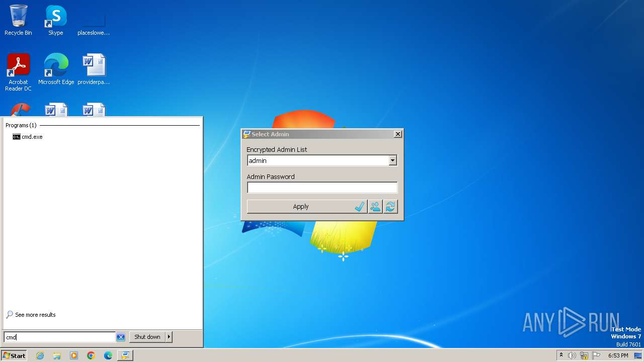Open Action Center flag icon

point(596,355)
